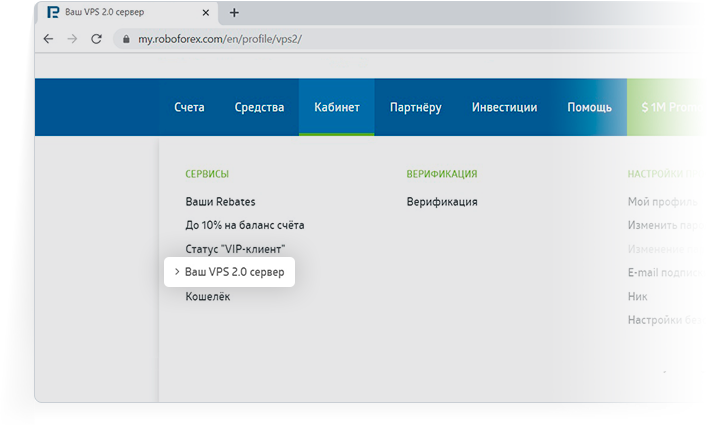This screenshot has width=711, height=440.
Task: Open the Счета menu
Action: (x=189, y=107)
